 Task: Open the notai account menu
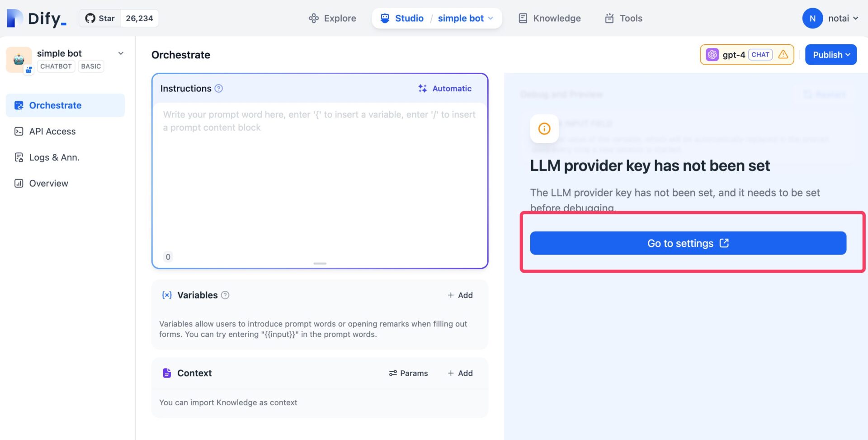[x=830, y=18]
